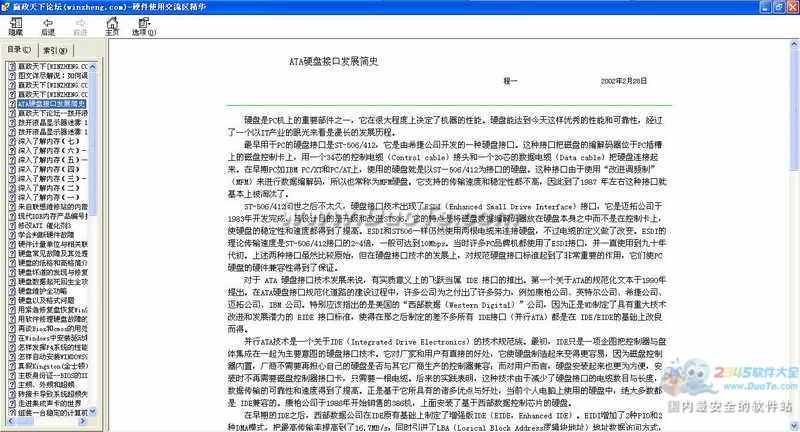Click the topic icon beside 真假Kingston(金士顿)

coord(13,365)
